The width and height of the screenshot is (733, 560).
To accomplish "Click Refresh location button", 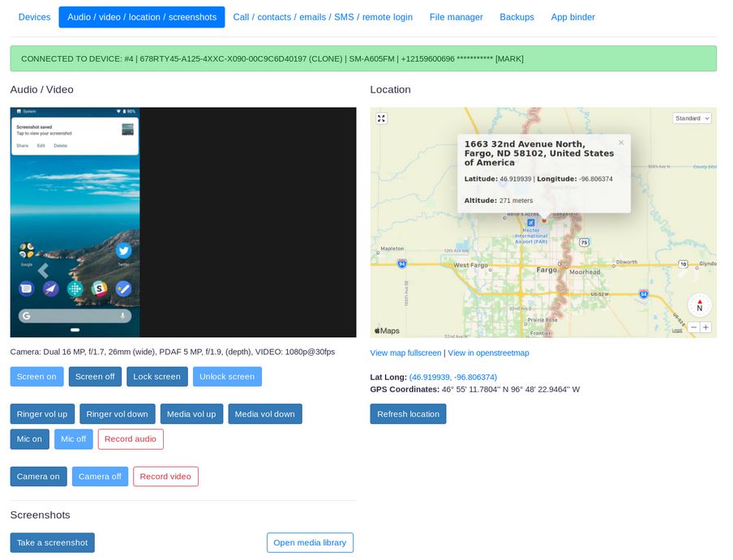I will tap(408, 414).
